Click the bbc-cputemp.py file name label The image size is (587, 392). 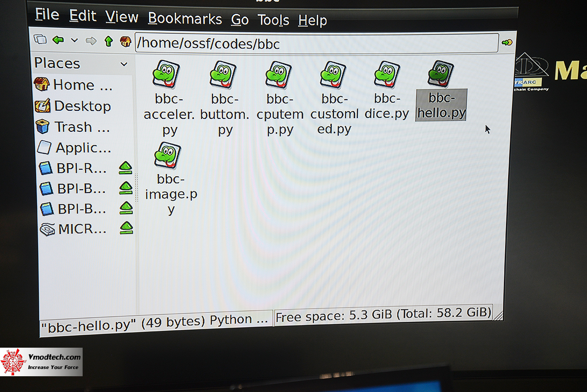pos(280,114)
